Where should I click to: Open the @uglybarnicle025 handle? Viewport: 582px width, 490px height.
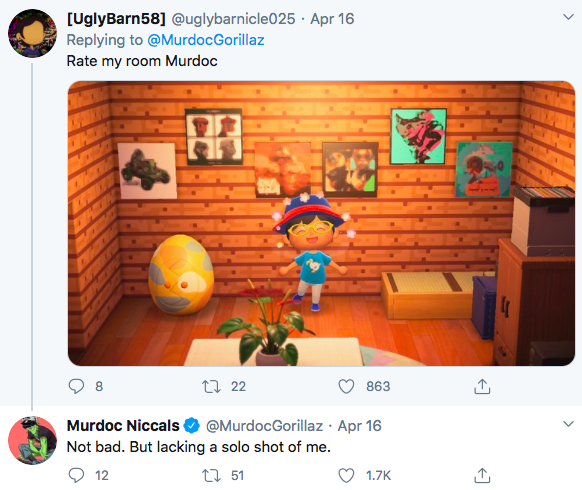[233, 19]
